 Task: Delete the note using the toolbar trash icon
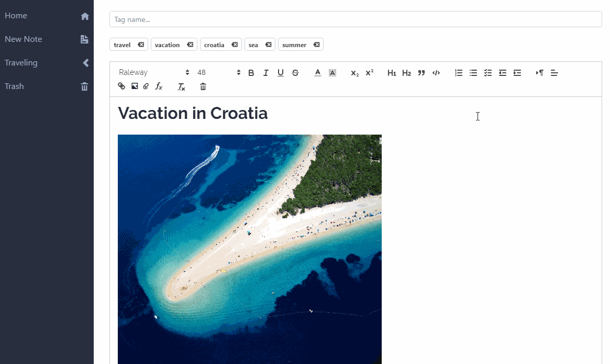click(x=203, y=86)
